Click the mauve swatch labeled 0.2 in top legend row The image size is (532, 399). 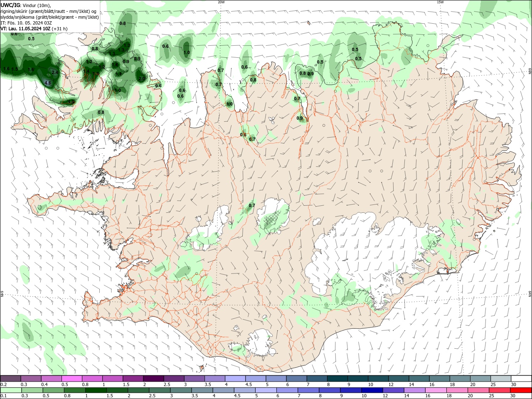pyautogui.click(x=10, y=379)
